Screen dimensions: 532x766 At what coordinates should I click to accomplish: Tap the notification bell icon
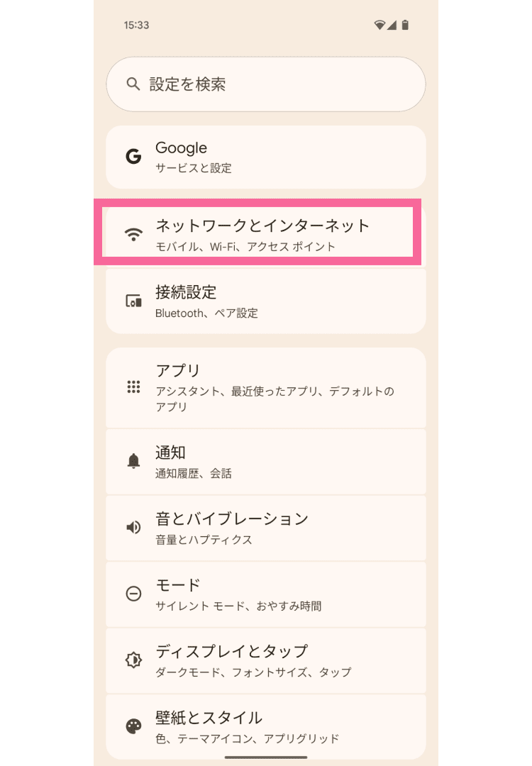tap(133, 461)
